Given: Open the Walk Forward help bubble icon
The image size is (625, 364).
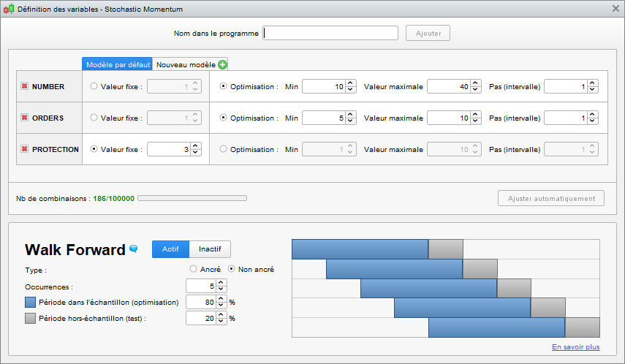Looking at the screenshot, I should tap(134, 249).
